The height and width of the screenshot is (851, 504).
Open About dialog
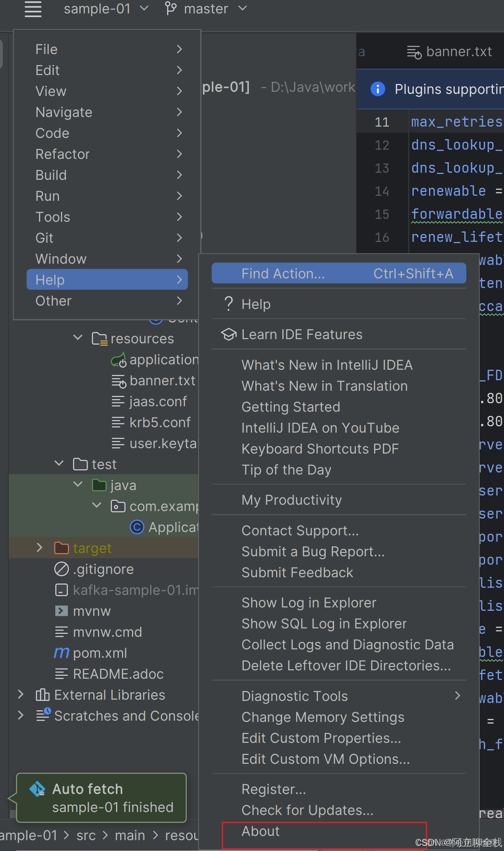[339, 831]
